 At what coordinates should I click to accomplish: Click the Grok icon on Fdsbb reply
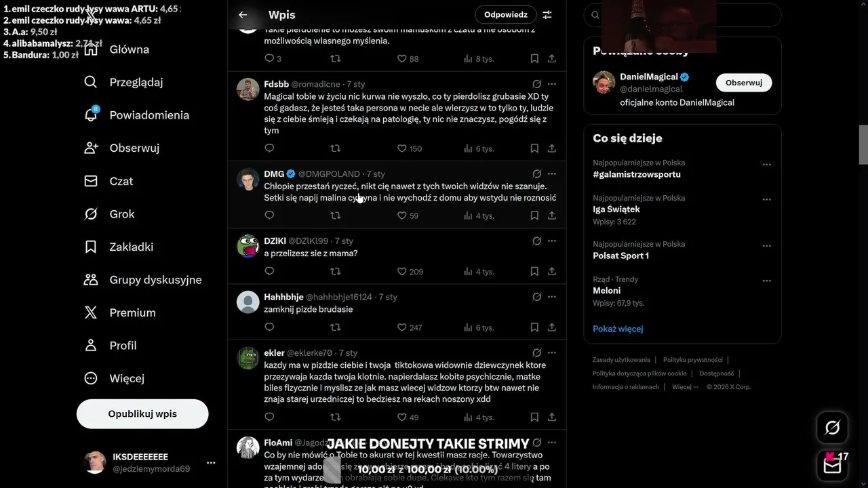[x=537, y=84]
